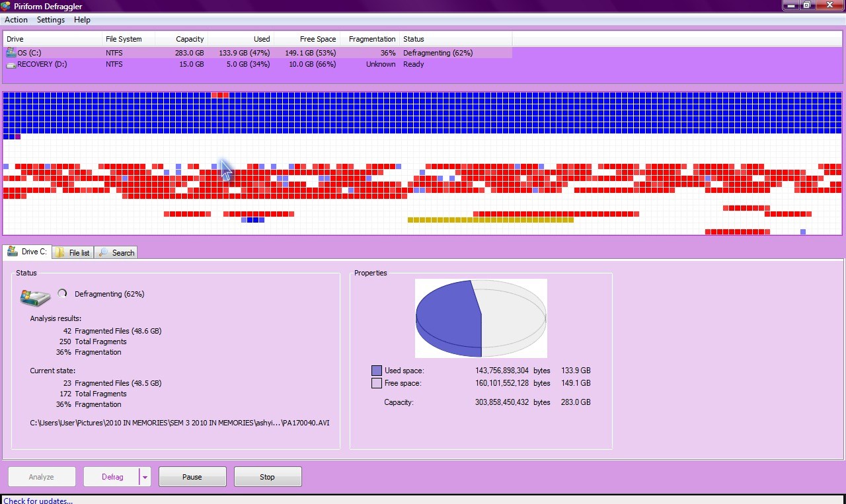
Task: Open the Help menu
Action: (x=82, y=20)
